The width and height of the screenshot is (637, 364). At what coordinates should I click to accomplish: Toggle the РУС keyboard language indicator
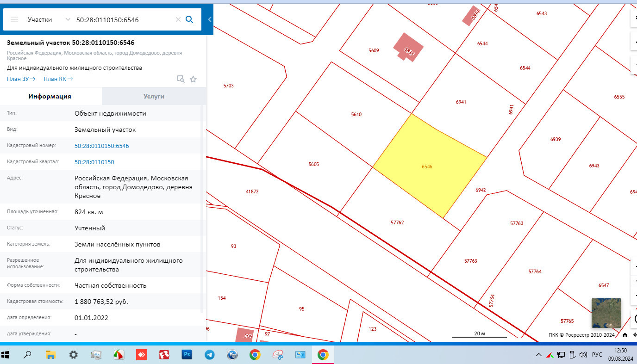click(597, 355)
